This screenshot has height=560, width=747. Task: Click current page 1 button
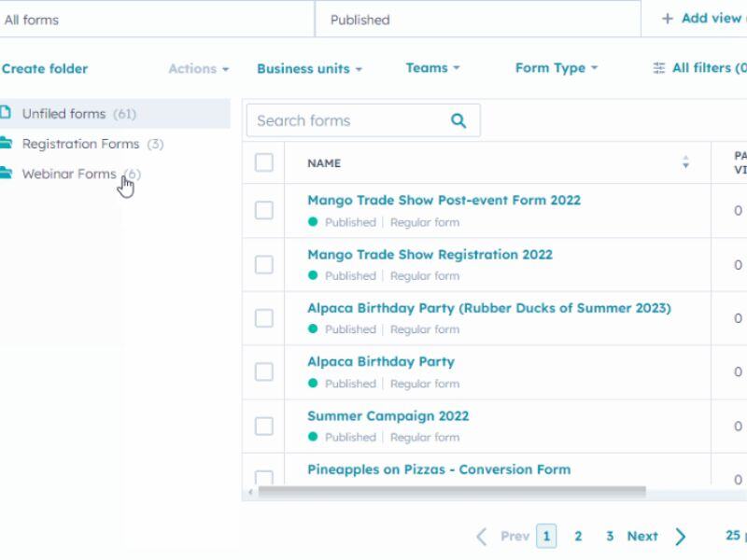click(546, 536)
